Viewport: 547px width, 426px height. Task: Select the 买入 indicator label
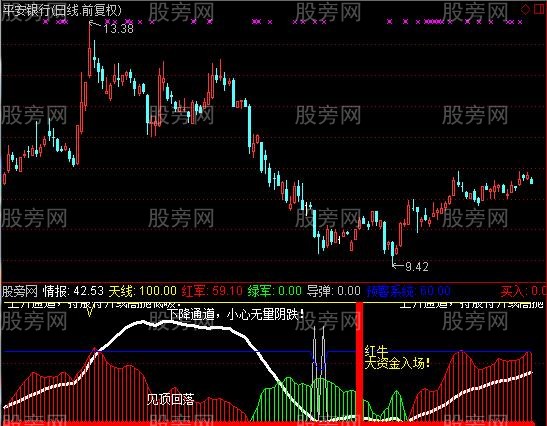pyautogui.click(x=523, y=291)
